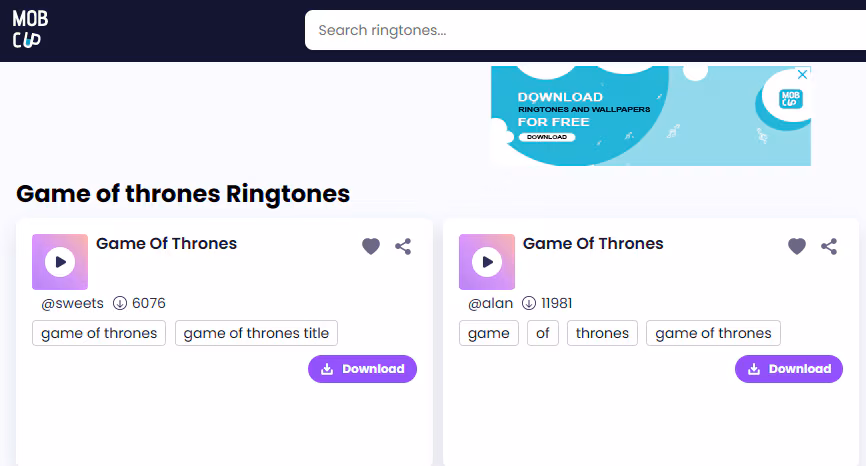Viewport: 866px width, 466px height.
Task: Share the @sweets Game Of Thrones ringtone
Action: coord(403,246)
